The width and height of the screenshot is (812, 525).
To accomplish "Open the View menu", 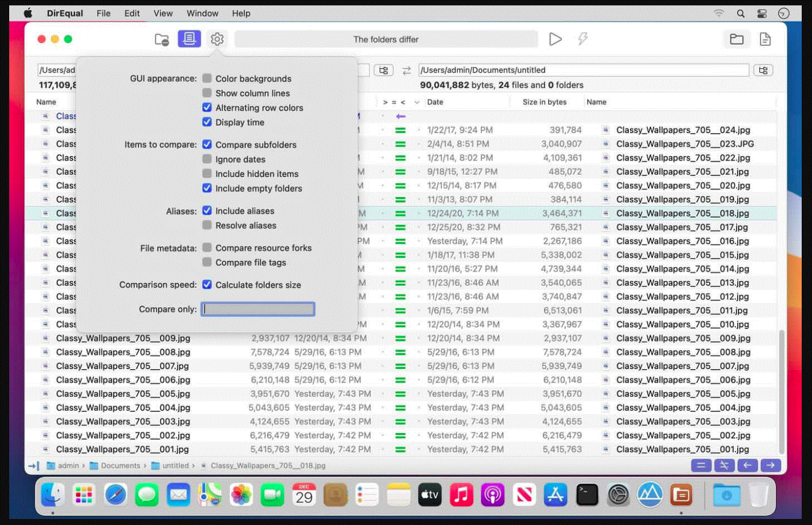I will (163, 14).
